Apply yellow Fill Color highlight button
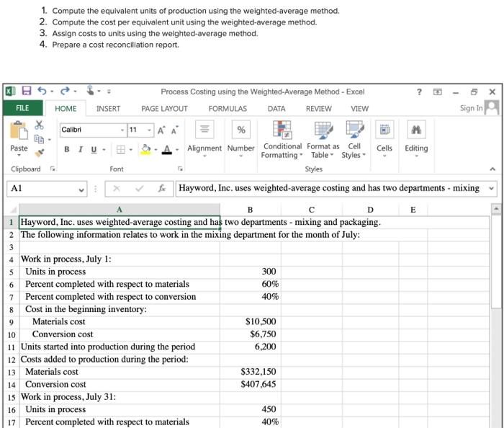The image size is (504, 428). click(145, 150)
